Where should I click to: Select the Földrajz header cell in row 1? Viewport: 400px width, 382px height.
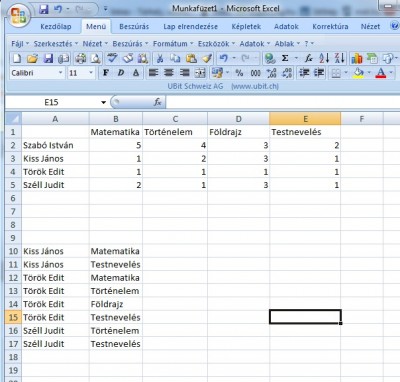click(238, 132)
